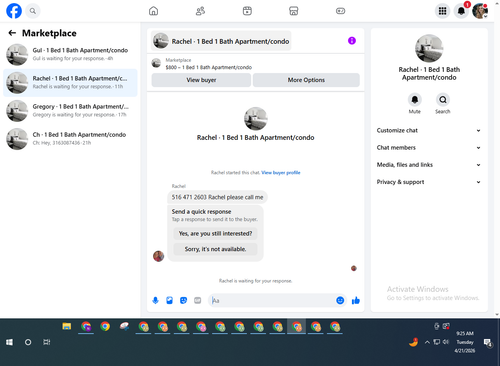Open the Windows Start menu
The image size is (500, 366).
point(9,342)
